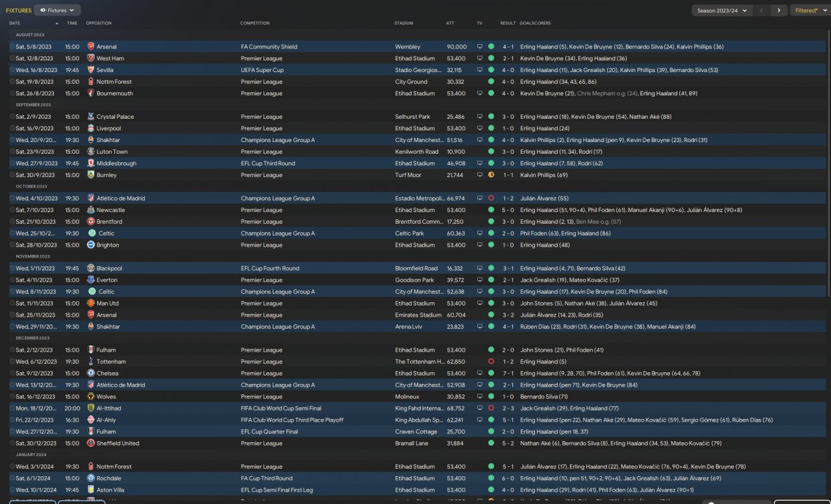Image resolution: width=831 pixels, height=504 pixels.
Task: Click the loss indicator on the Tottenham row
Action: pyautogui.click(x=491, y=362)
